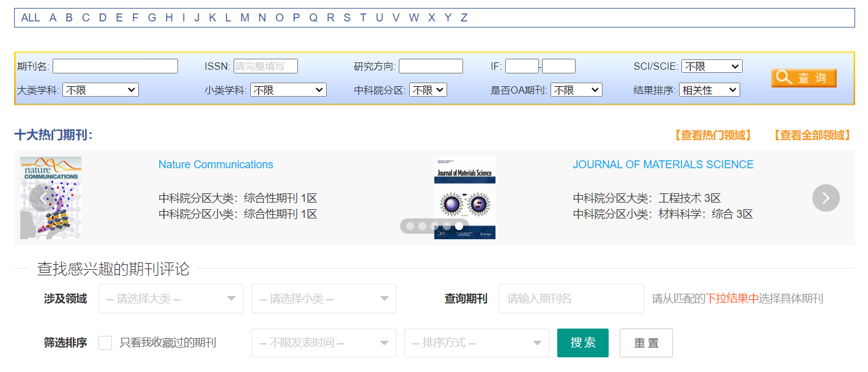Select letter M in alphabet index
Viewport: 868px width, 372px height.
tap(245, 18)
